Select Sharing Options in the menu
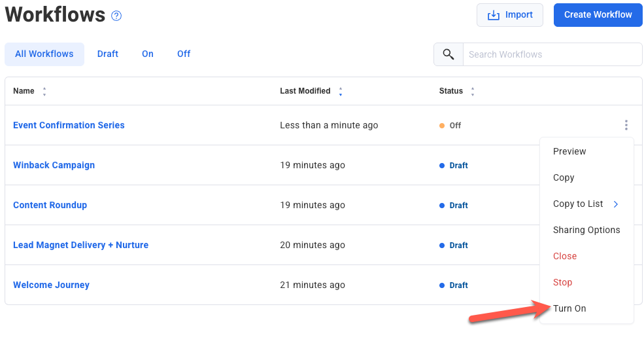Viewport: 644px width, 345px height. click(x=586, y=230)
